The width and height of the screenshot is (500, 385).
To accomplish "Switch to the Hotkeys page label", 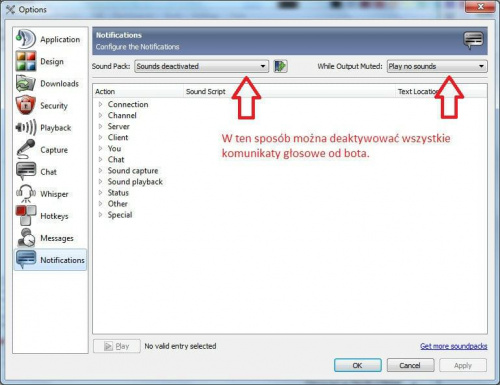I will tap(54, 216).
